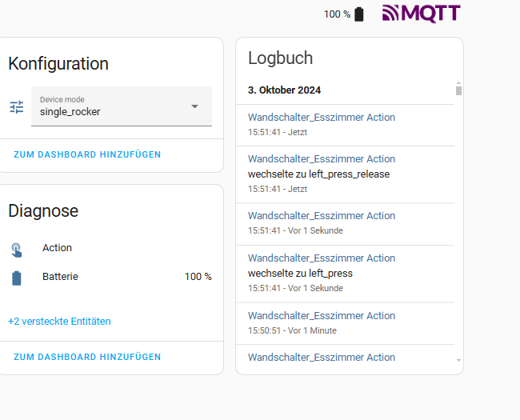The height and width of the screenshot is (420, 520).
Task: Show +2 versteckte Entitäten
Action: click(x=59, y=321)
